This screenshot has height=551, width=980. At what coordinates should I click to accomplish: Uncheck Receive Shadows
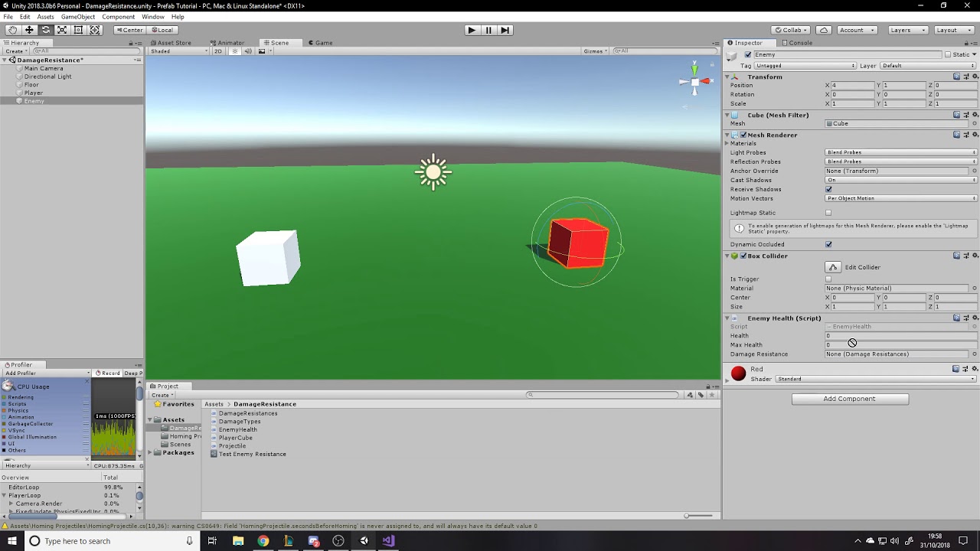point(828,189)
